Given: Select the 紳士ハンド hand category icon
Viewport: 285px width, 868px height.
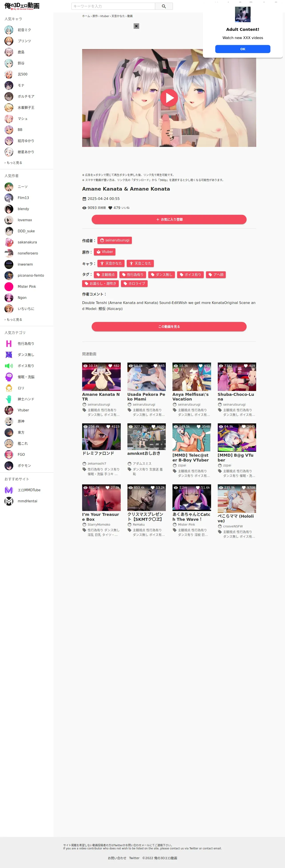Looking at the screenshot, I should tap(9, 399).
